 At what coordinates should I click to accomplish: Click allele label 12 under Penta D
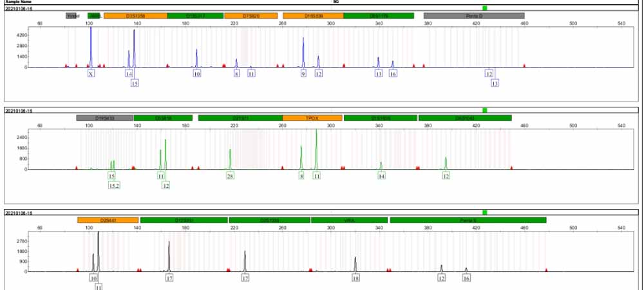point(489,74)
